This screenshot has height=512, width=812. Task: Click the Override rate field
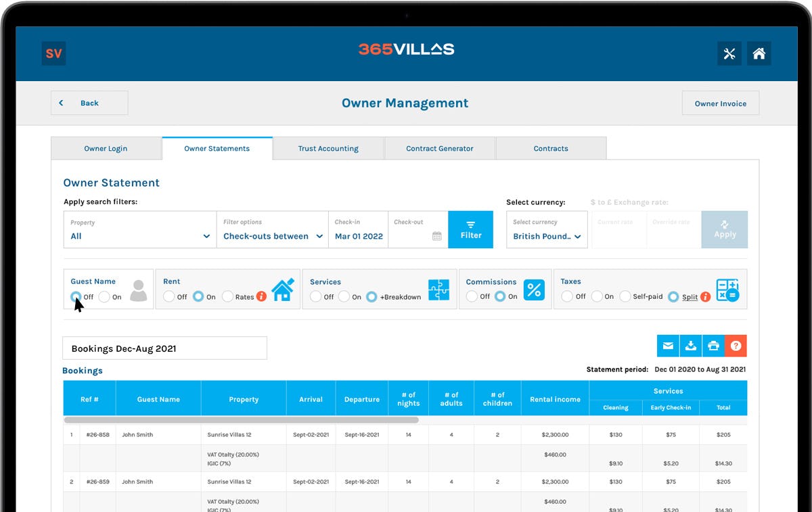point(674,229)
